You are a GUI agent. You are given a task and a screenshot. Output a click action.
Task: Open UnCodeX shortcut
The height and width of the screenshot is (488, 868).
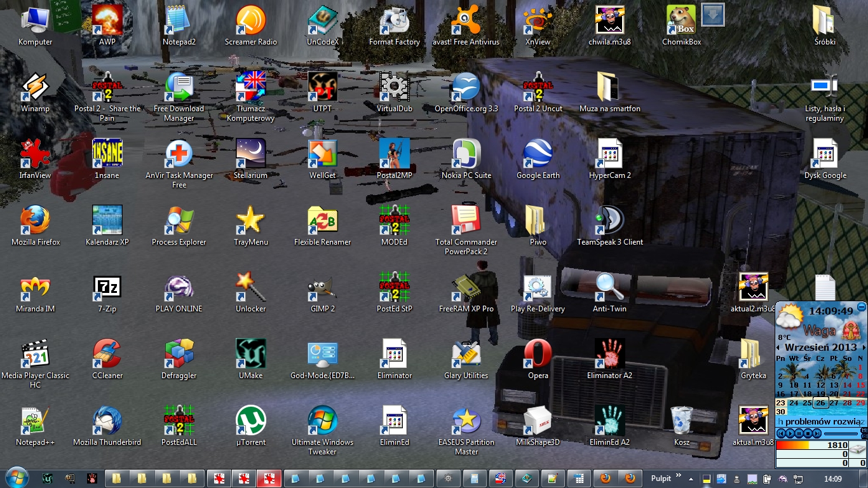(322, 25)
